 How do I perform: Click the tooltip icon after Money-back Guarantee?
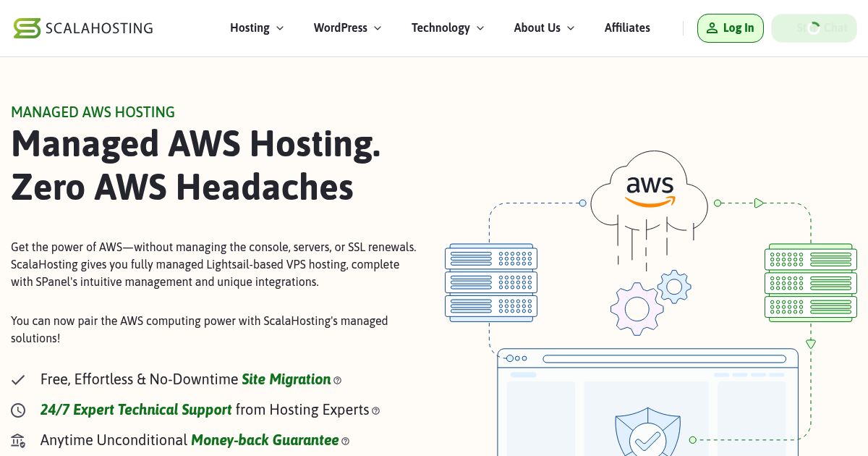pyautogui.click(x=345, y=441)
